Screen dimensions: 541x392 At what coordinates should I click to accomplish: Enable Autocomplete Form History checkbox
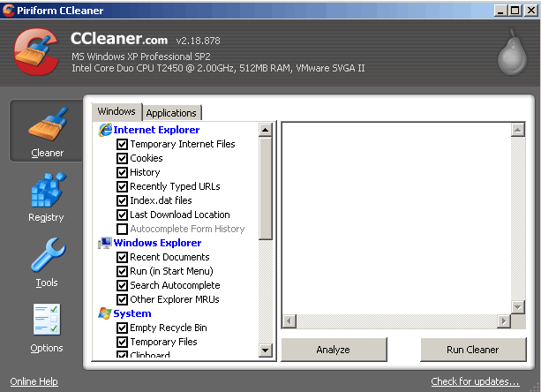point(122,230)
